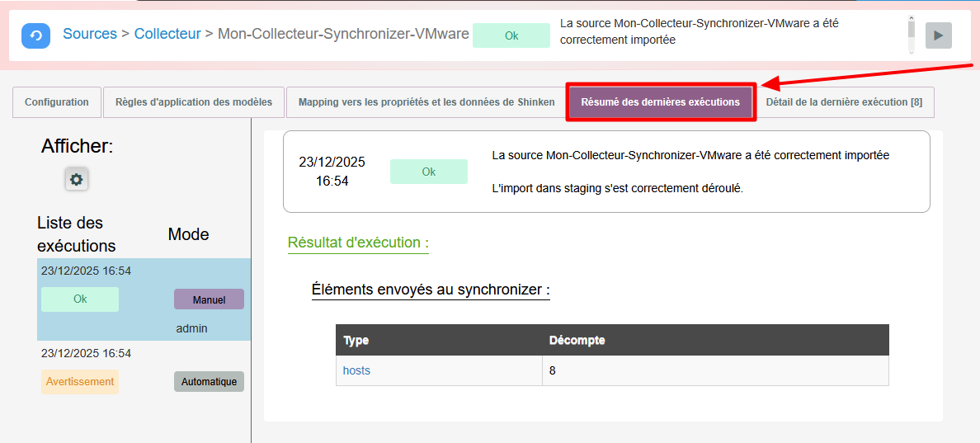Go to the Collecteur breadcrumb link
This screenshot has height=443, width=980.
(x=167, y=34)
